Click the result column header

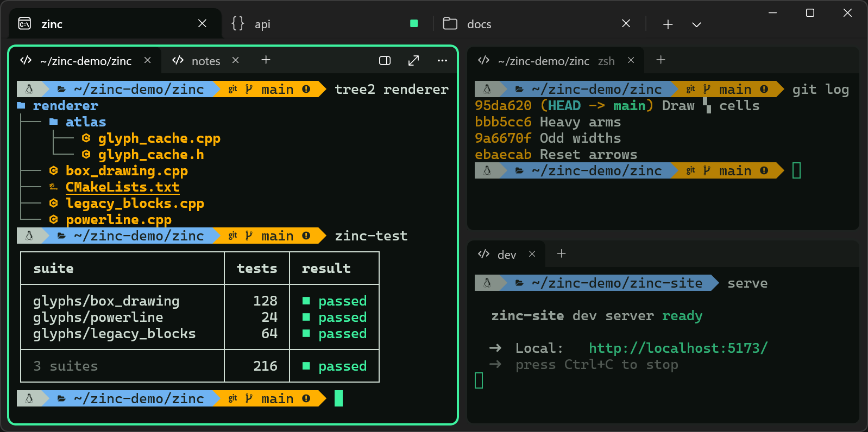[326, 268]
